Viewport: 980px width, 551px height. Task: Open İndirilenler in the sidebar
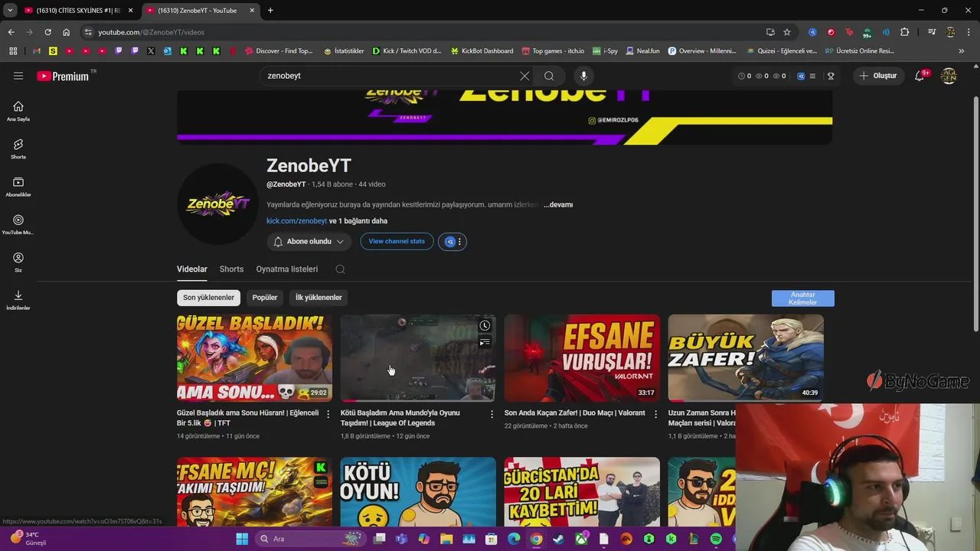(18, 300)
